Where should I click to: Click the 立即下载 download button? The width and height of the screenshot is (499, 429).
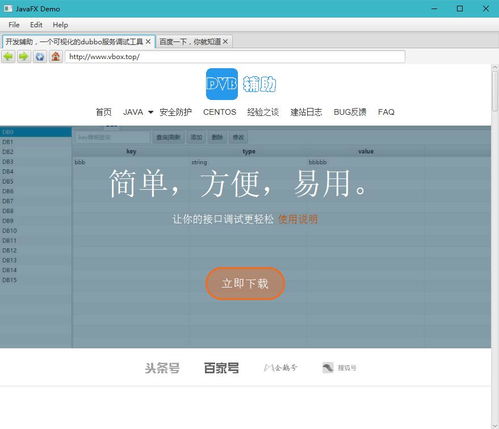245,283
